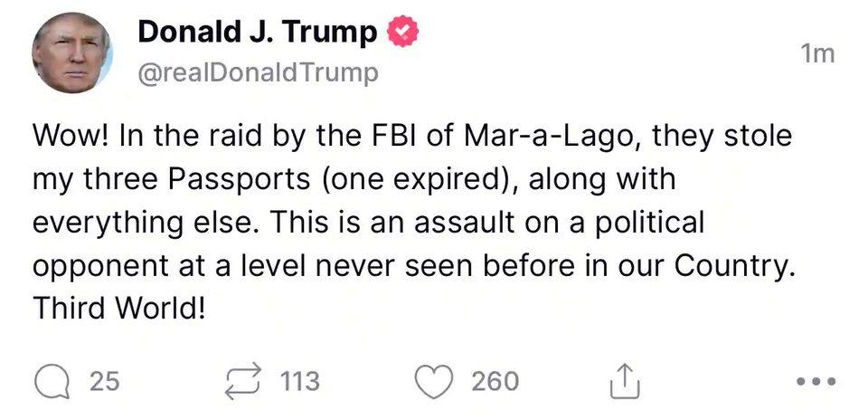The width and height of the screenshot is (868, 419).
Task: Click the red verified checkmark badge
Action: (x=402, y=33)
